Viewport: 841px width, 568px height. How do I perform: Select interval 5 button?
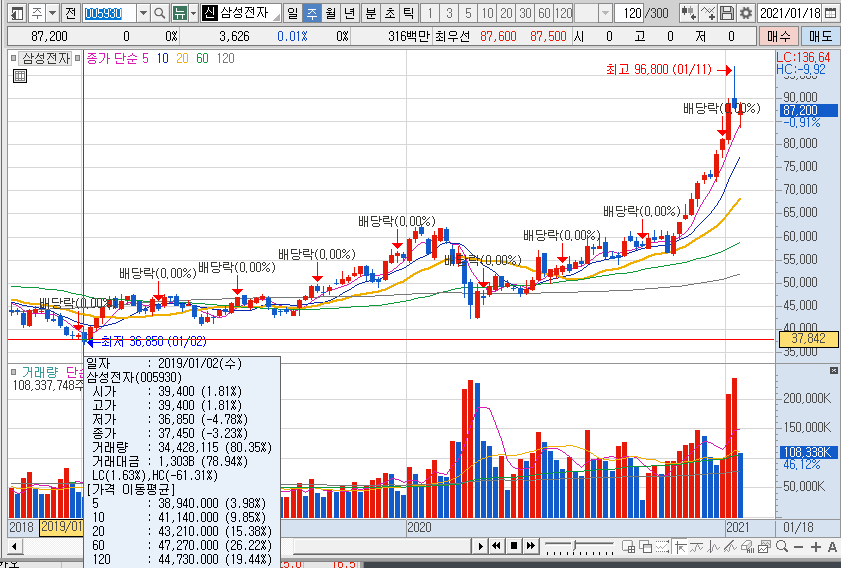click(x=468, y=13)
